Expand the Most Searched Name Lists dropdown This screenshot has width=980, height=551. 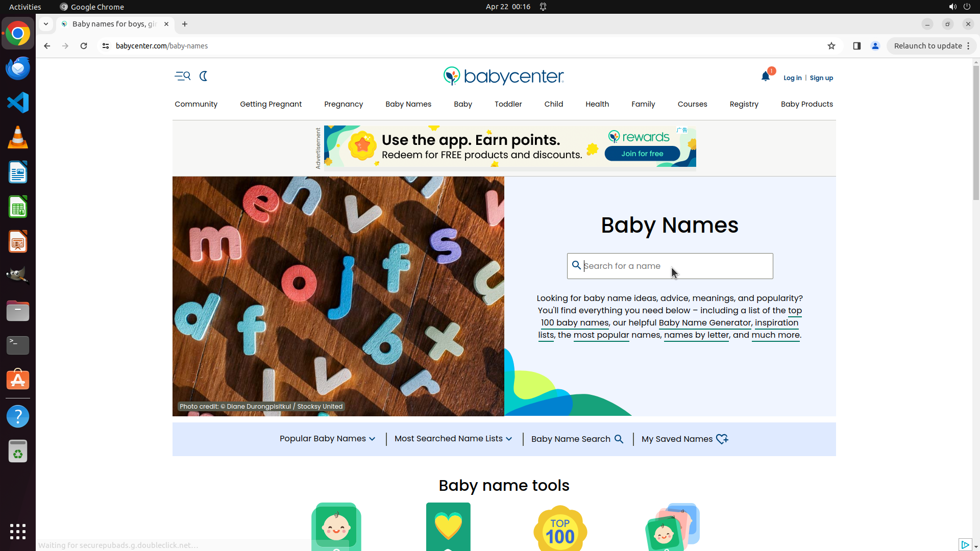(x=453, y=439)
